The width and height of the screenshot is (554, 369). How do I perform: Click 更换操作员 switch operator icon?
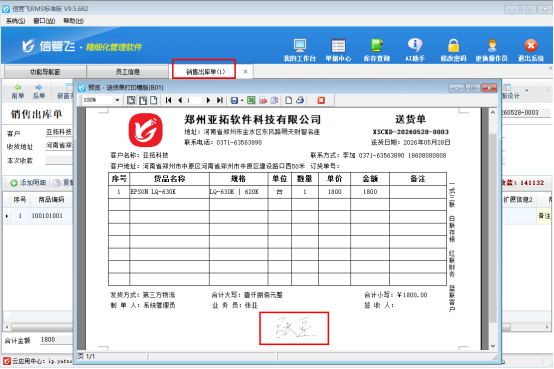491,50
